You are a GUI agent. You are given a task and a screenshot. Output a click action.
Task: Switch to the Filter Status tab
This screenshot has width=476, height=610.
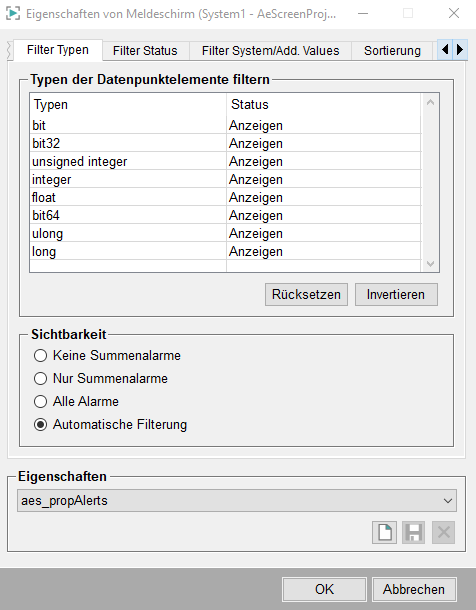145,51
